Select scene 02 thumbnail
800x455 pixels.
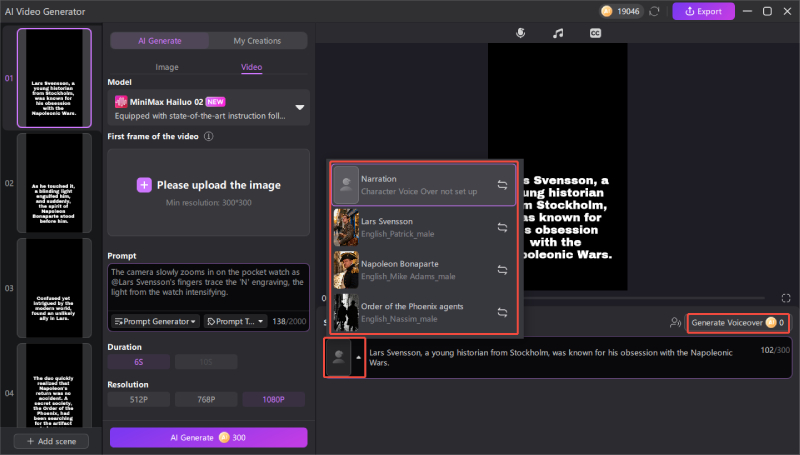point(55,185)
